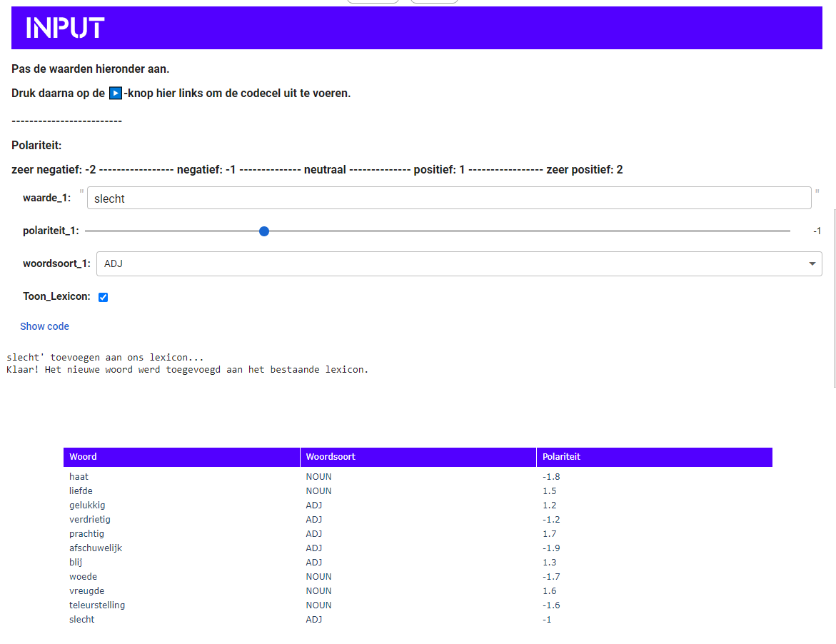The height and width of the screenshot is (644, 836).
Task: Click the Woordsoort column header
Action: [418, 457]
